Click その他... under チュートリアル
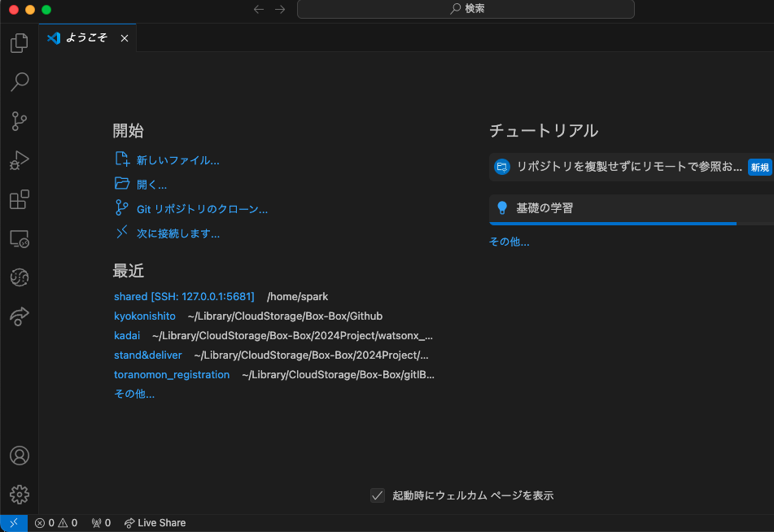This screenshot has width=774, height=532. tap(509, 242)
